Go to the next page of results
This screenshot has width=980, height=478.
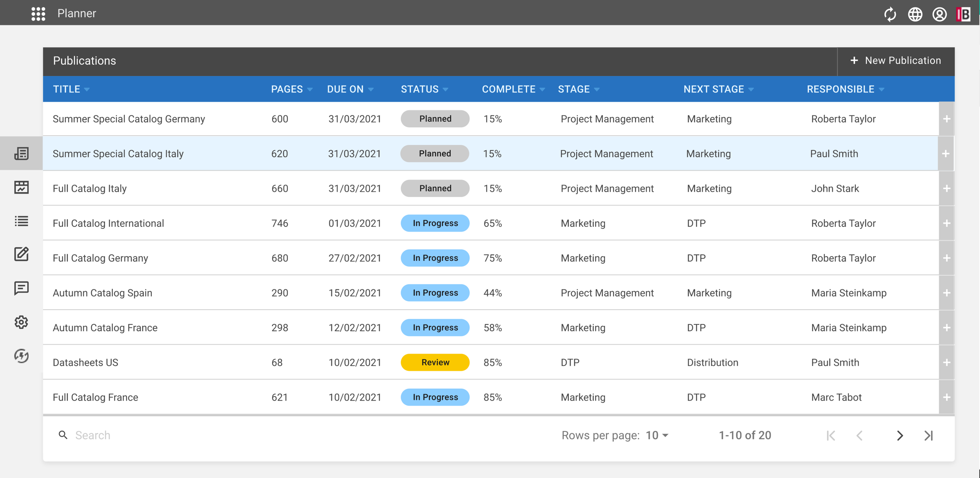(900, 435)
